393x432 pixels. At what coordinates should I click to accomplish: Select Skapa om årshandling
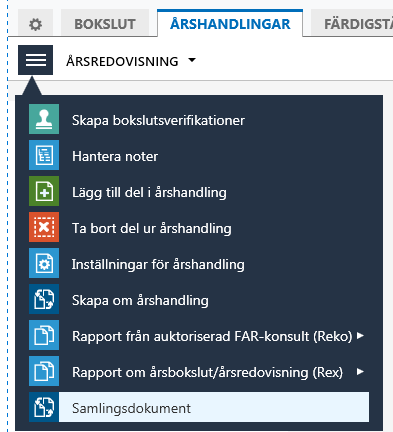(140, 301)
